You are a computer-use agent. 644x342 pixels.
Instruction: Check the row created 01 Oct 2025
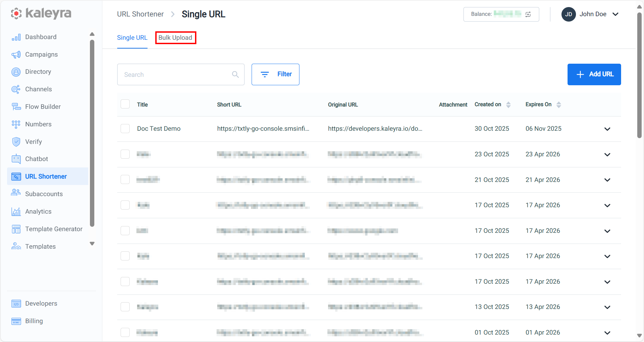pyautogui.click(x=125, y=333)
